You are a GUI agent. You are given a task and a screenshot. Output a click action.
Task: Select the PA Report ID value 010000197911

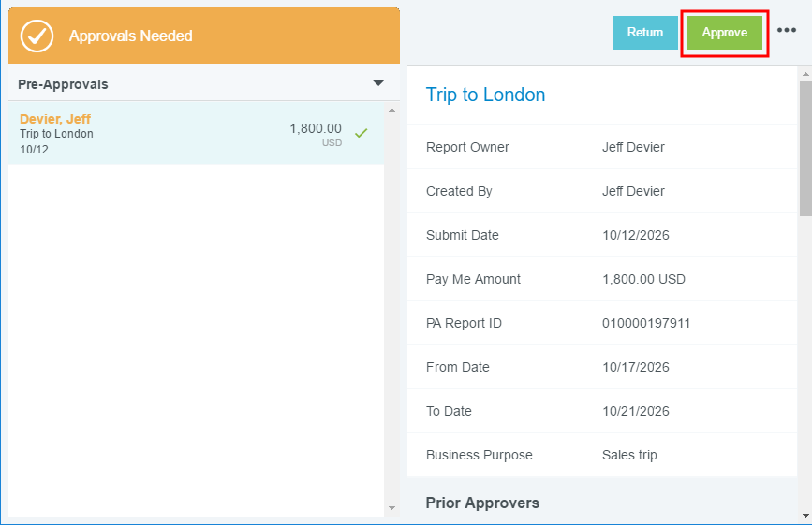coord(646,323)
